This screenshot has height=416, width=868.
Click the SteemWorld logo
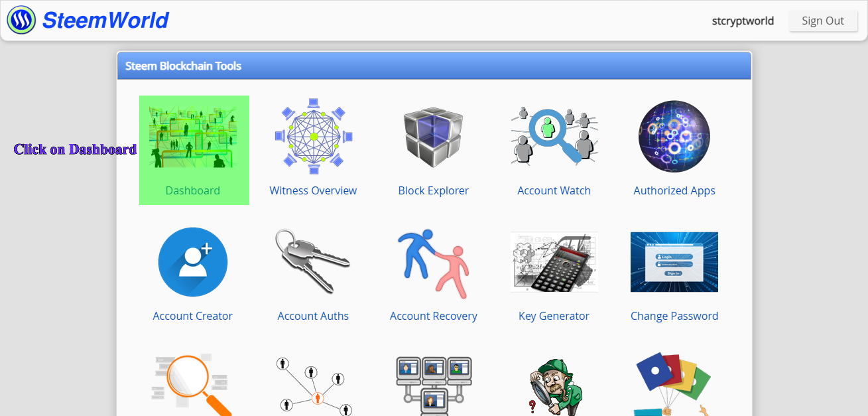coord(88,21)
